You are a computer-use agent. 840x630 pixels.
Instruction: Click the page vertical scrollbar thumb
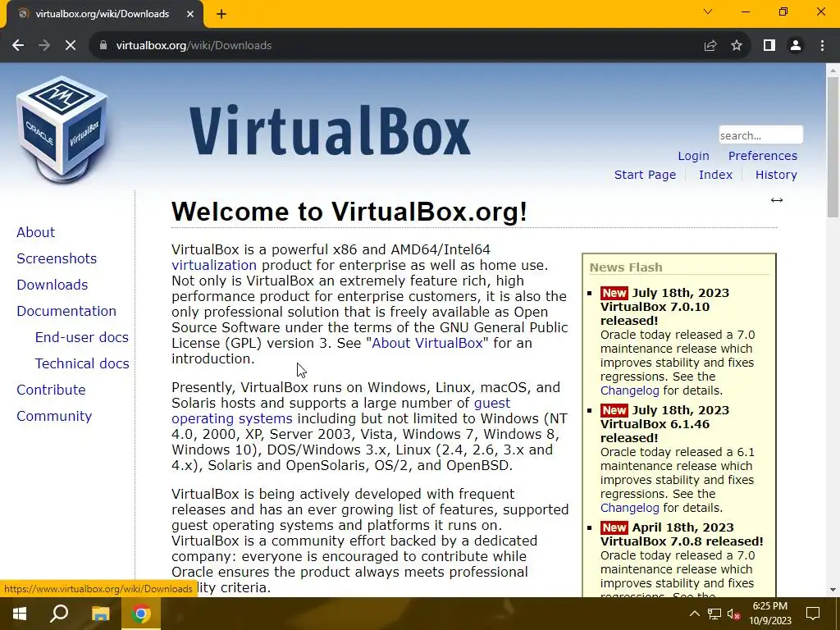pyautogui.click(x=833, y=146)
